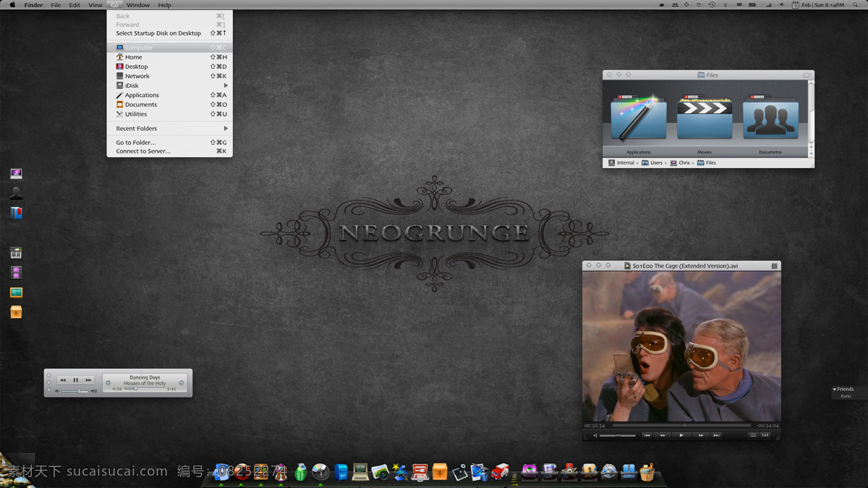Open the blue mailbox icon in the Dock

(x=341, y=472)
